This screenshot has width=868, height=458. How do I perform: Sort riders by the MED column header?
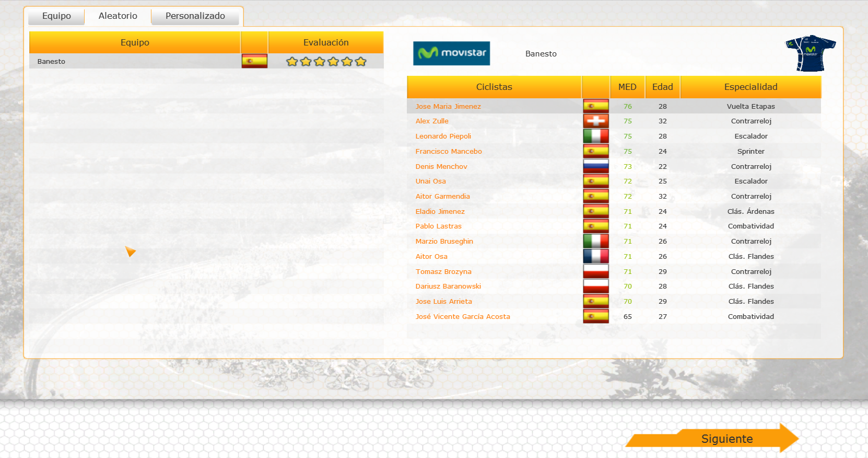coord(627,87)
